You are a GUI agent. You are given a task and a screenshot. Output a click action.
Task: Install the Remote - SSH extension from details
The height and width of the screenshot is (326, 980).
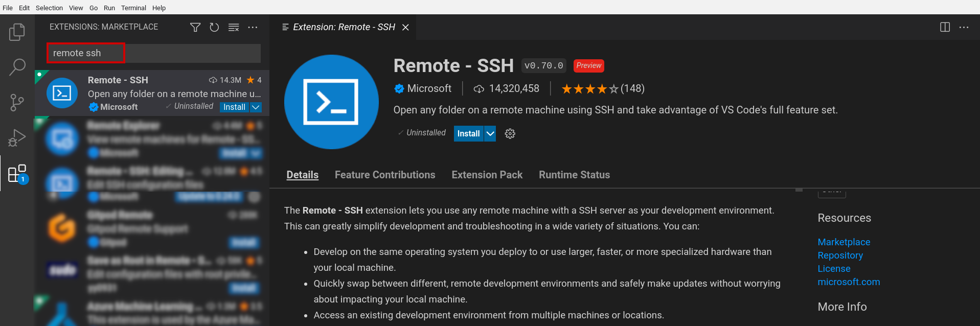[468, 133]
